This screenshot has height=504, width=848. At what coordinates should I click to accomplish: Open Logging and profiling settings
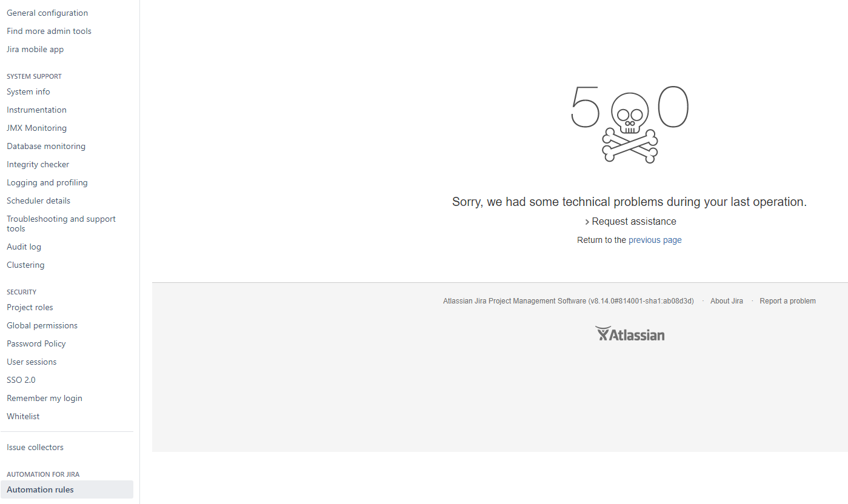[47, 182]
